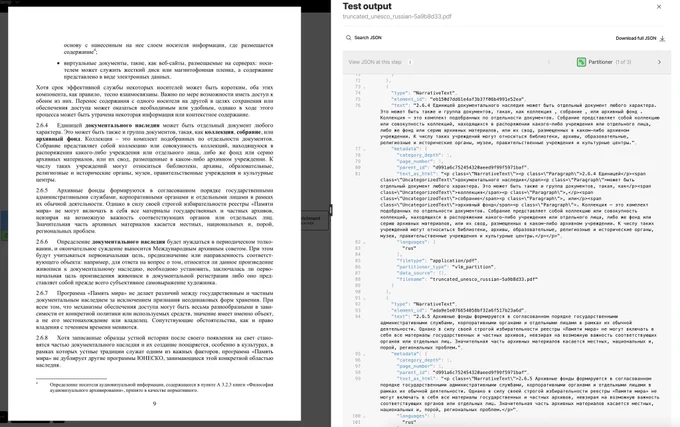Click the element_id value on line 93
This screenshot has width=680, height=427.
(x=477, y=310)
